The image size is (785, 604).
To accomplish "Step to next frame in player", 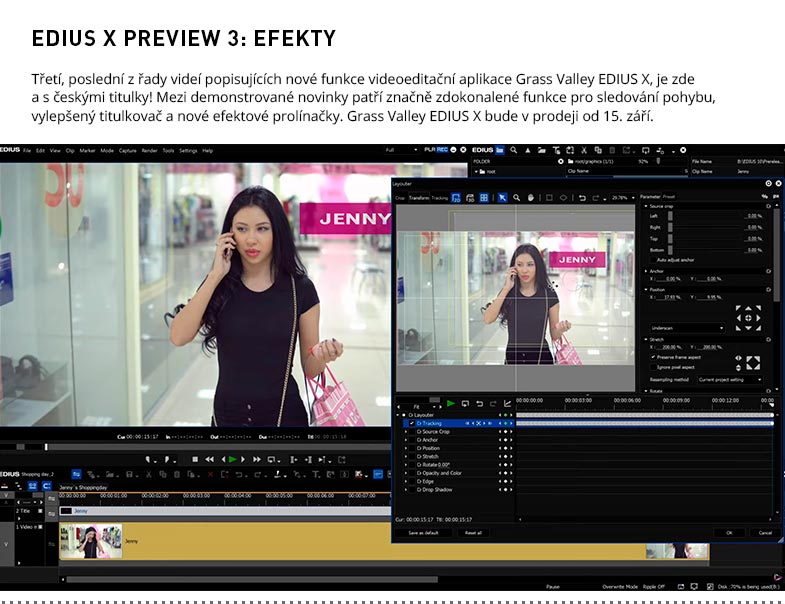I will (x=243, y=459).
